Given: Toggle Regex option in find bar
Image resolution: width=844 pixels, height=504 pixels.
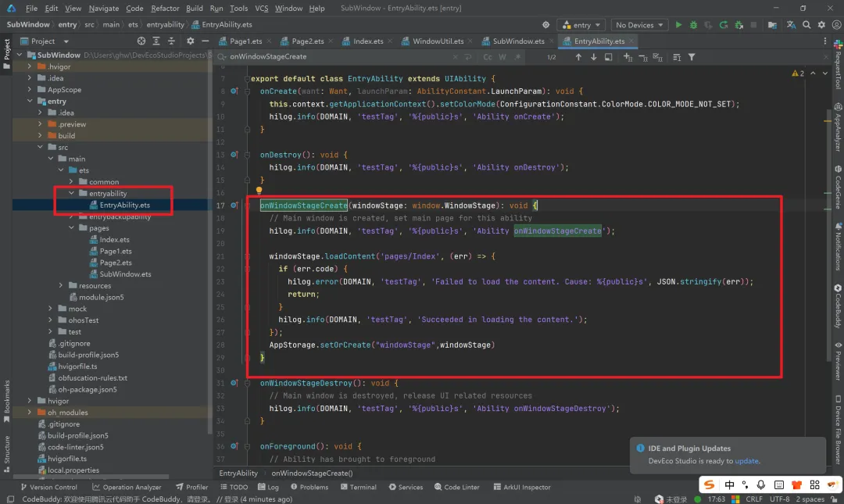Looking at the screenshot, I should click(517, 57).
